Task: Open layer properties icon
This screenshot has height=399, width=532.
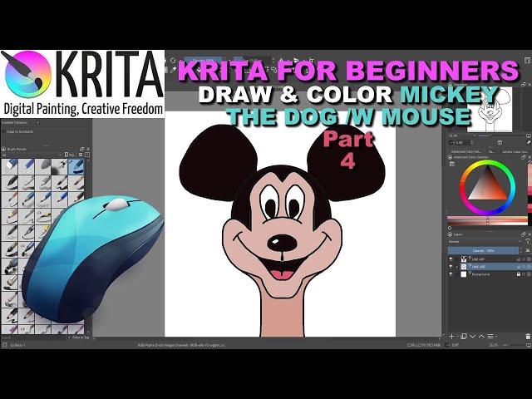Action: coord(490,336)
